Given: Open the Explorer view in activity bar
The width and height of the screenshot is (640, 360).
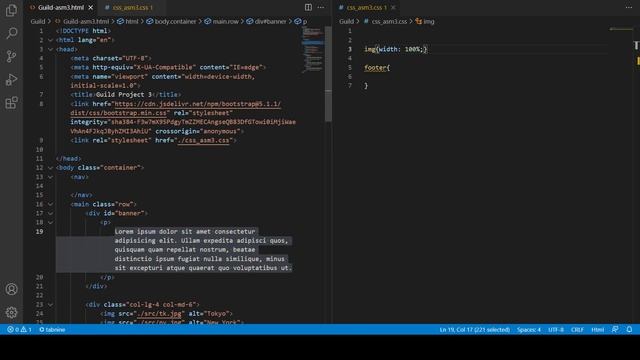Looking at the screenshot, I should 11,10.
